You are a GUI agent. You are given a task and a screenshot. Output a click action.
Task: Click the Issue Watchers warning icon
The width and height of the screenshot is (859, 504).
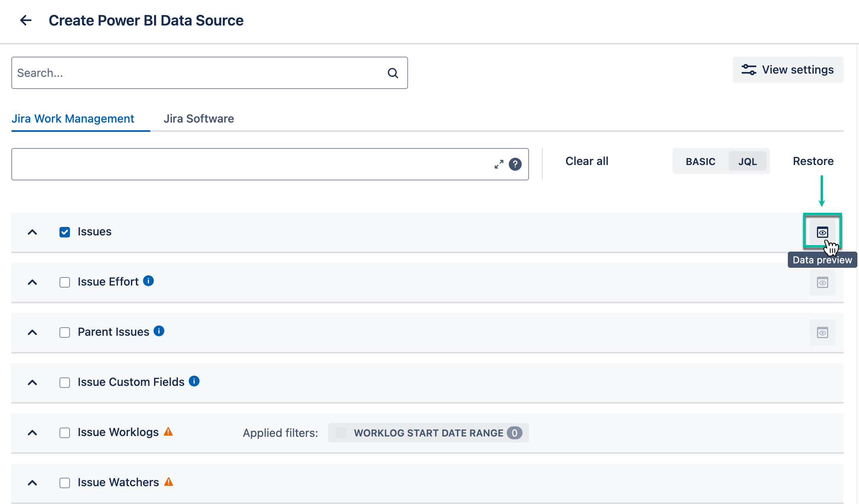tap(169, 482)
